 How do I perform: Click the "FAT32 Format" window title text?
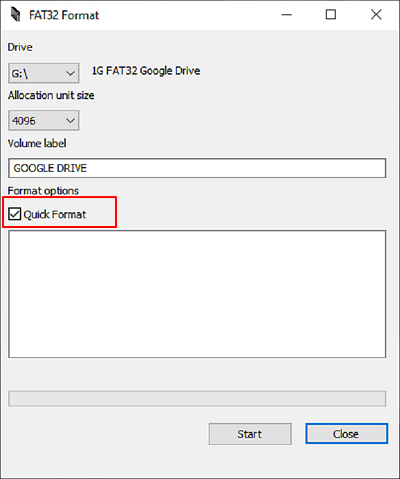click(x=64, y=15)
